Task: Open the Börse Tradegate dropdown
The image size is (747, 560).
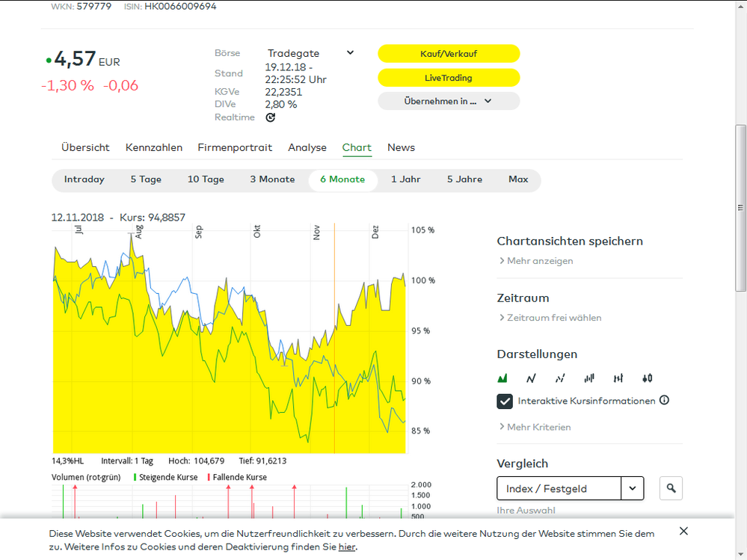Action: click(349, 52)
